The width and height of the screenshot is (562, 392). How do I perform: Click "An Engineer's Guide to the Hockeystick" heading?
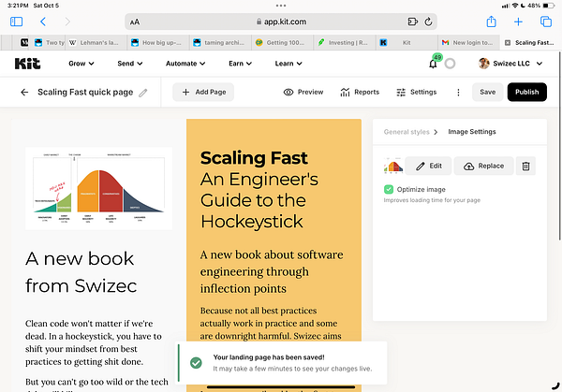[x=259, y=200]
